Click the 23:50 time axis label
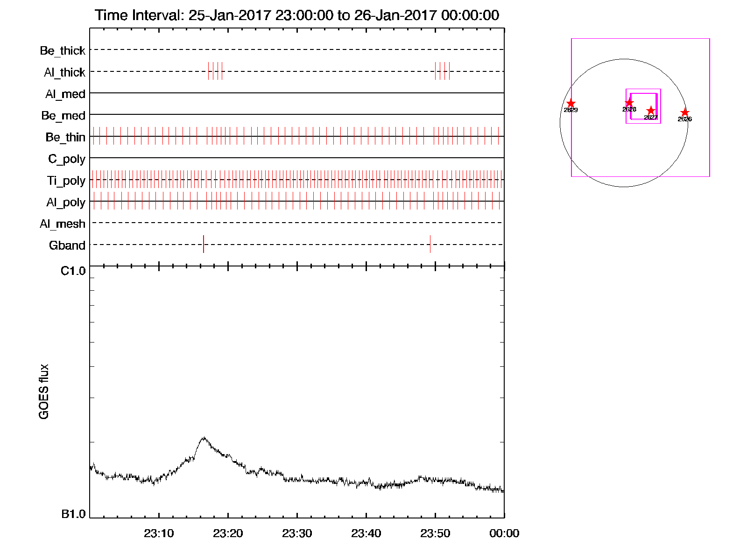This screenshot has height=560, width=747. point(435,533)
